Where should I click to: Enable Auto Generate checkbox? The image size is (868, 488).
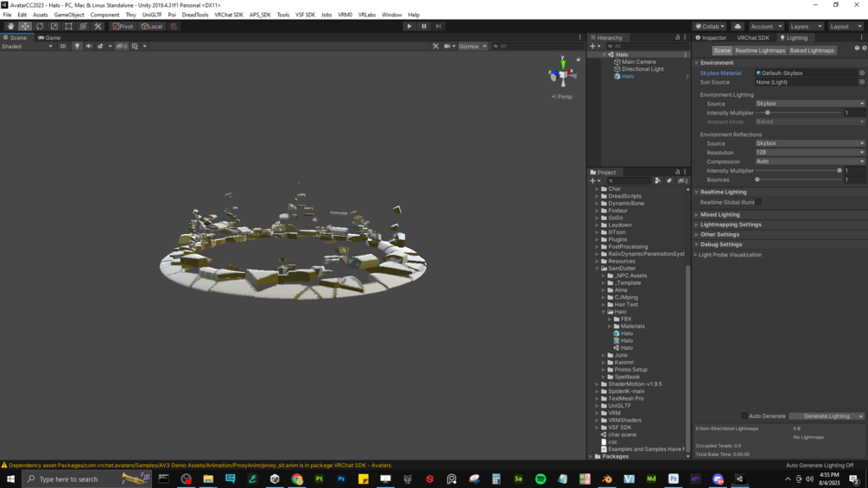coord(744,416)
